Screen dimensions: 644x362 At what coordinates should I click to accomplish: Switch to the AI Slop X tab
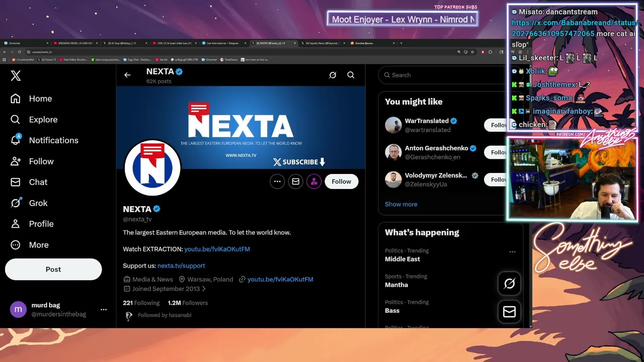tap(125, 43)
